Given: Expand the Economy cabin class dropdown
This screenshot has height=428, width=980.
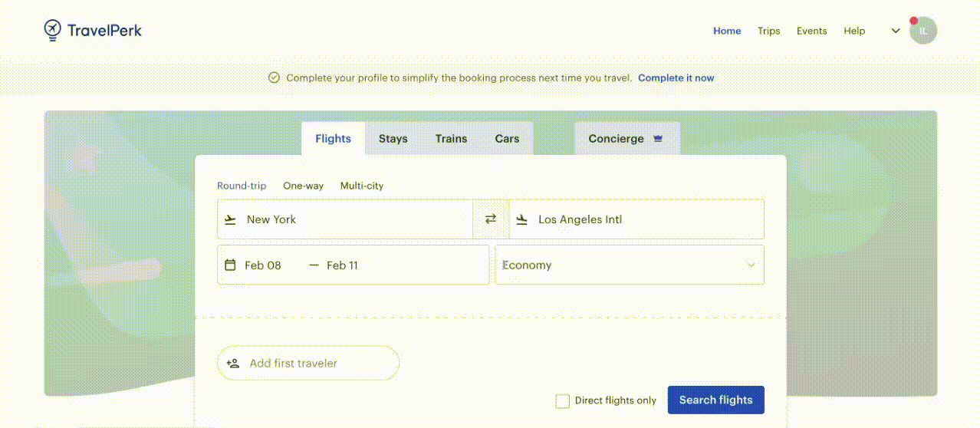Looking at the screenshot, I should pos(630,265).
